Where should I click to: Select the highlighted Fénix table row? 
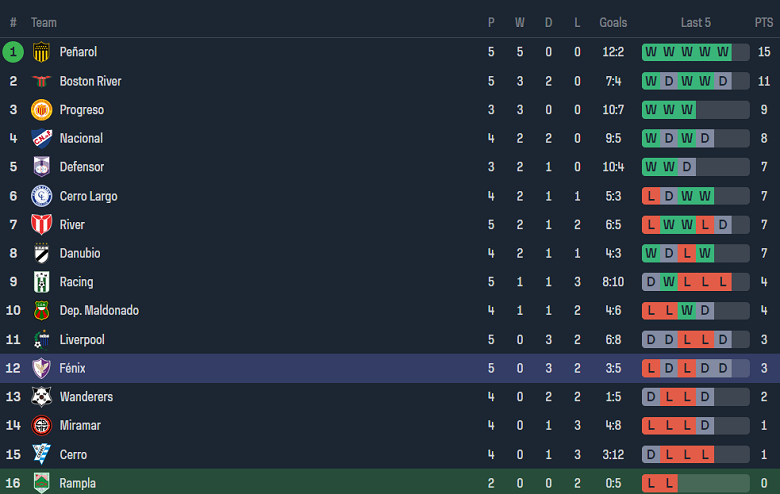click(390, 368)
